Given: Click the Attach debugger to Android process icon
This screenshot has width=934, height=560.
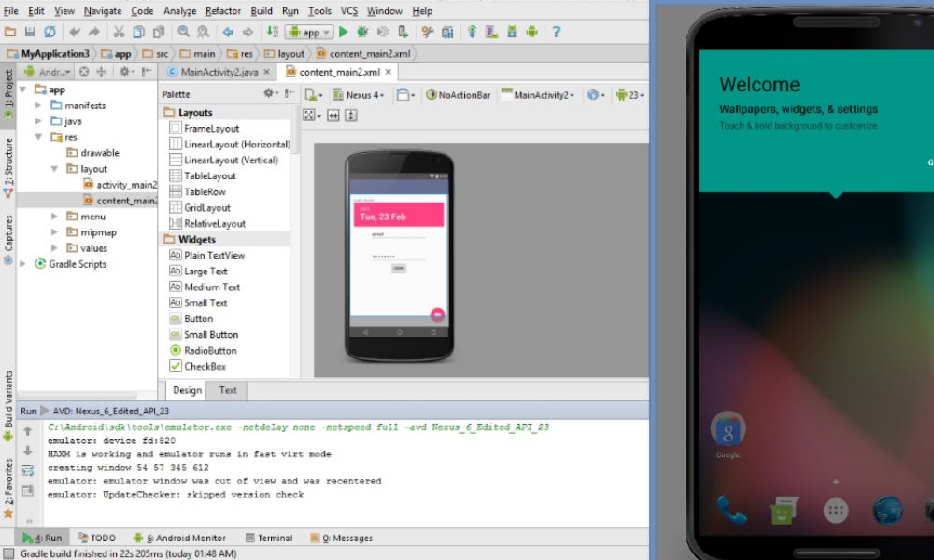Looking at the screenshot, I should pos(403,32).
